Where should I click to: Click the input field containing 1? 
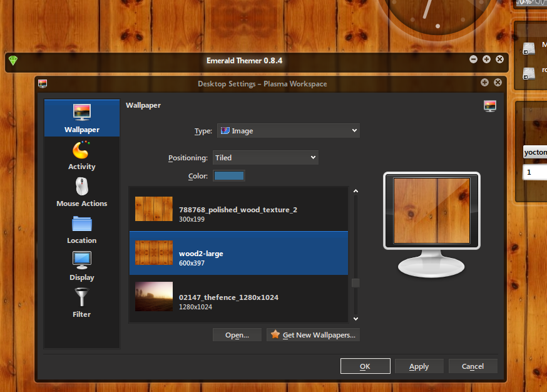(x=534, y=172)
